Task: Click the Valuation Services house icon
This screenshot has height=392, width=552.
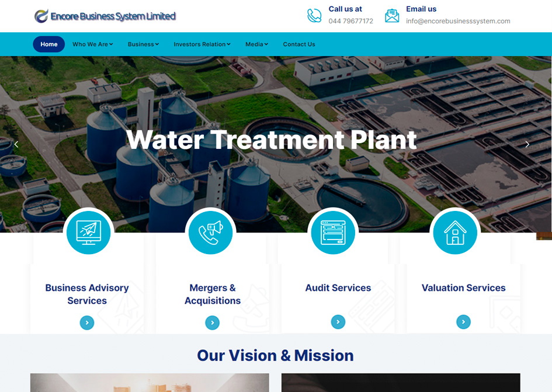Action: pos(455,233)
